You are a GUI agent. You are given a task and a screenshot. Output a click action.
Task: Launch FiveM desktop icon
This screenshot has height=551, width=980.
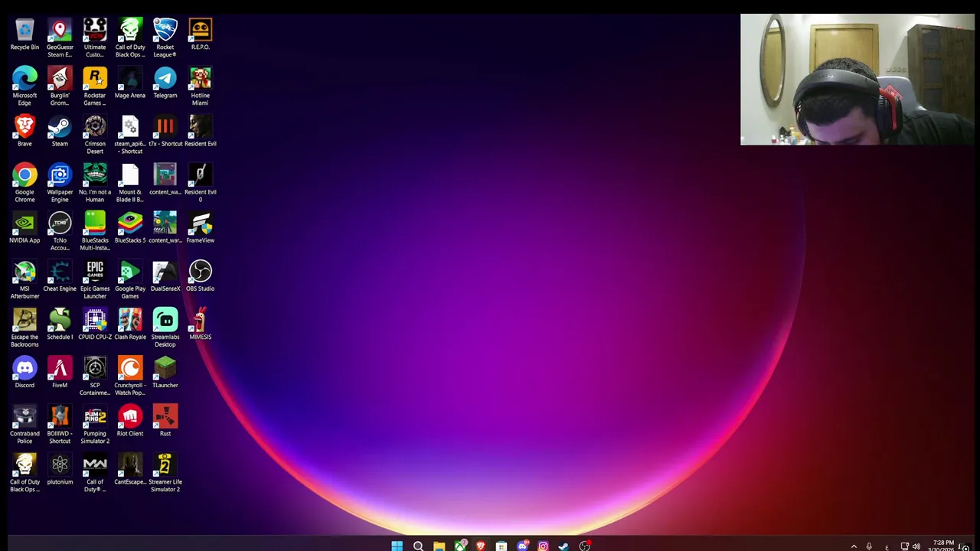coord(60,373)
